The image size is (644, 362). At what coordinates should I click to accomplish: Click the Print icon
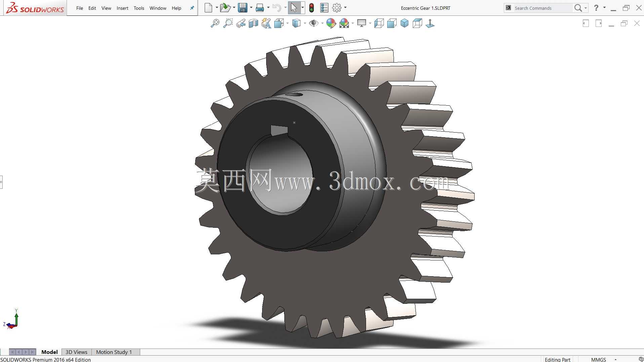[260, 8]
